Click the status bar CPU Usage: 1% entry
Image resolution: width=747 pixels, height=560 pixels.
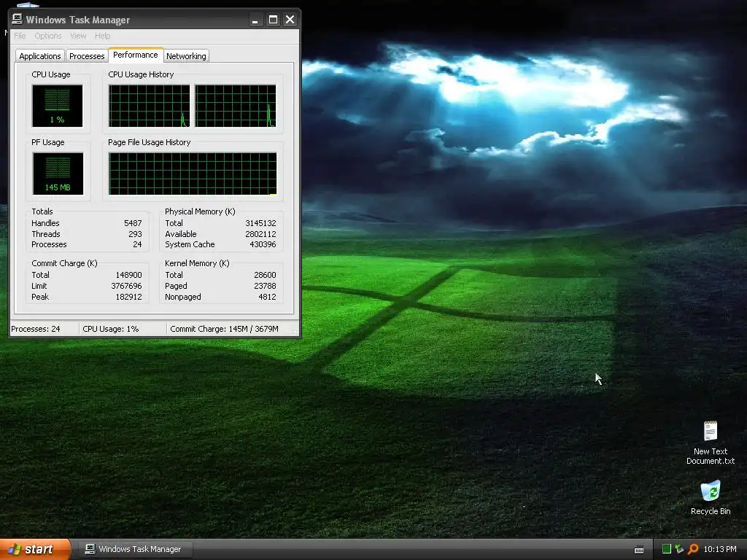click(x=123, y=329)
